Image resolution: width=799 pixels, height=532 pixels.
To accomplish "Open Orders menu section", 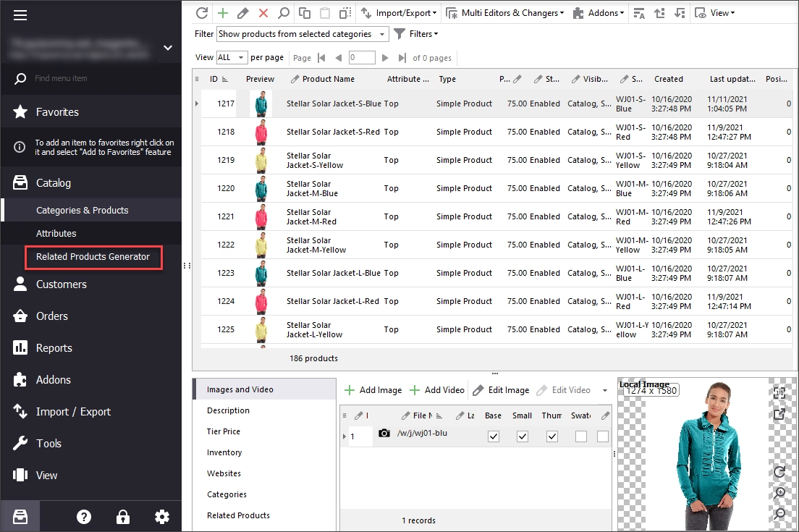I will point(51,316).
